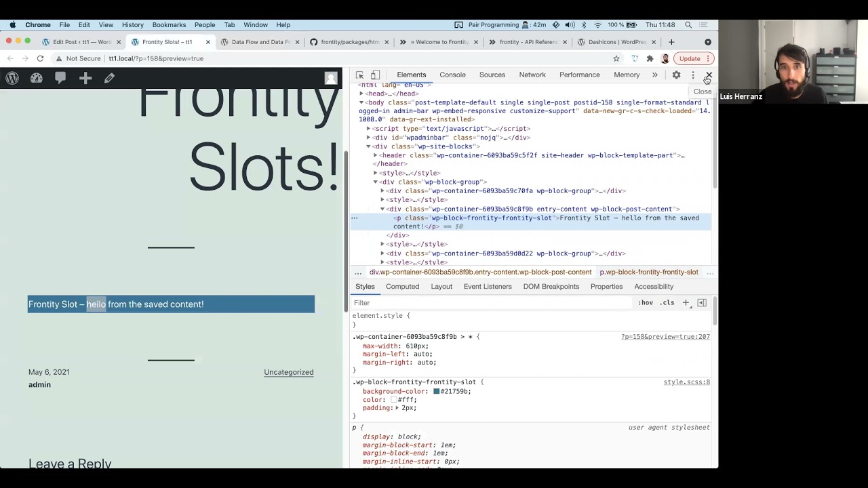Image resolution: width=868 pixels, height=488 pixels.
Task: Switch to the Console tab
Action: [x=452, y=75]
